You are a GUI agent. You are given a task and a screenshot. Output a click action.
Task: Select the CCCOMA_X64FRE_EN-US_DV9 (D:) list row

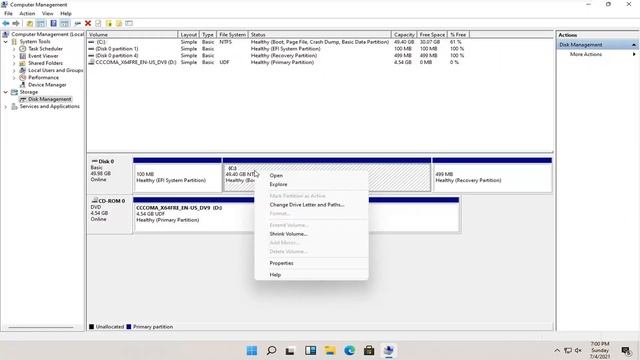pyautogui.click(x=278, y=62)
